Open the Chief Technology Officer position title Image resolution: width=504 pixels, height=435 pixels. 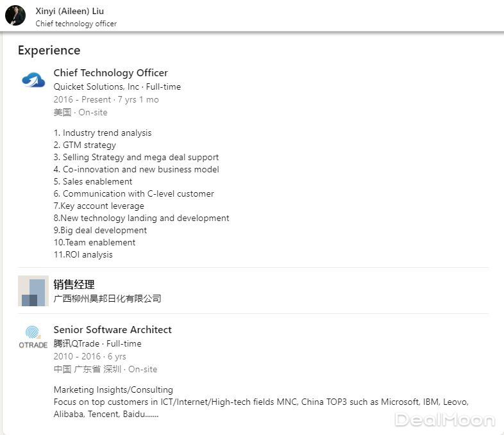coord(110,73)
